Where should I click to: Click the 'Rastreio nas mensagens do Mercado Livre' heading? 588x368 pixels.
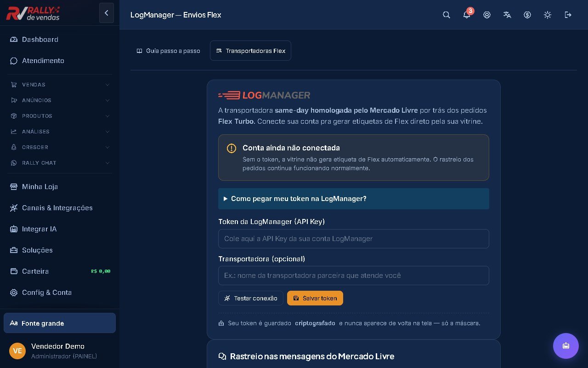click(312, 356)
